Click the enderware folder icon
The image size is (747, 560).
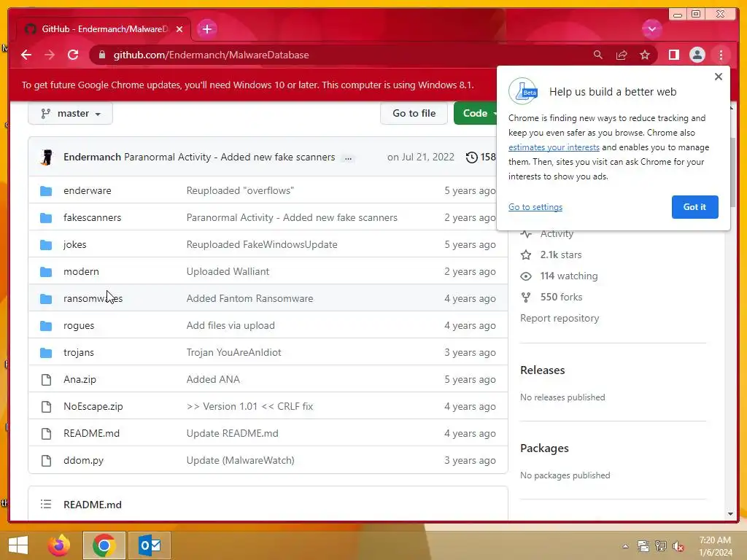[46, 191]
